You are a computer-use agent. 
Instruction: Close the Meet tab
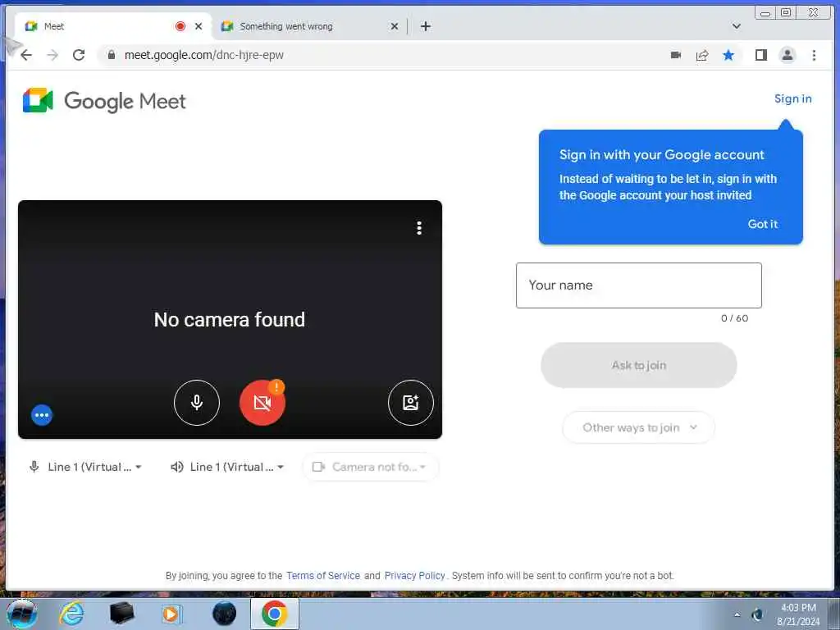[199, 26]
